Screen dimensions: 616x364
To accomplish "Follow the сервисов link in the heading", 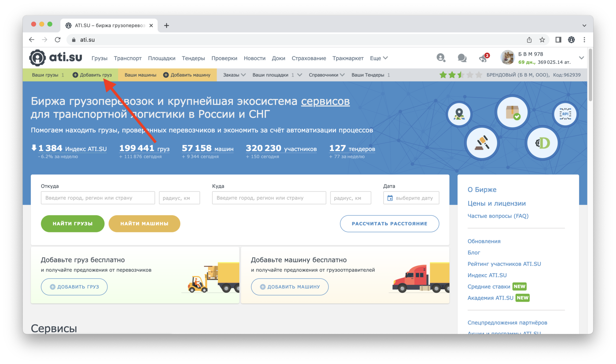I will pyautogui.click(x=325, y=101).
